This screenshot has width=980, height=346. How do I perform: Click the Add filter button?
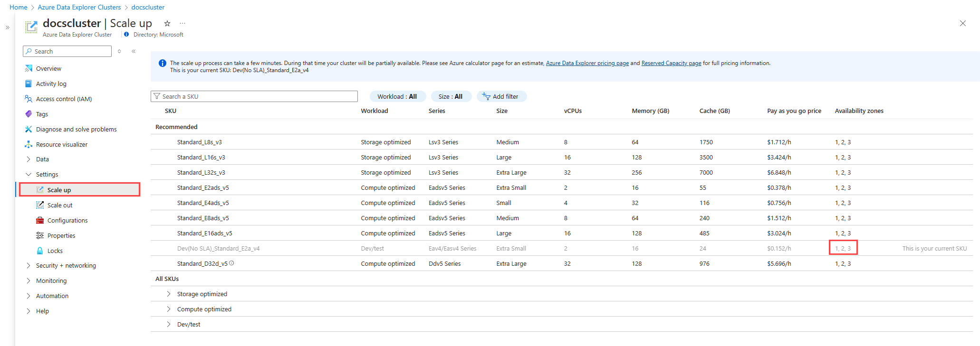[x=501, y=96]
